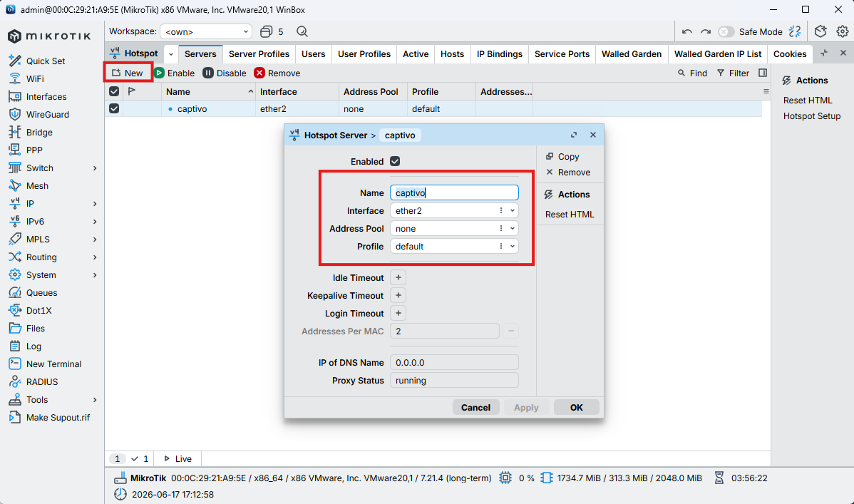Viewport: 854px width, 504px height.
Task: Toggle the column layout icon beside Filter
Action: point(763,73)
